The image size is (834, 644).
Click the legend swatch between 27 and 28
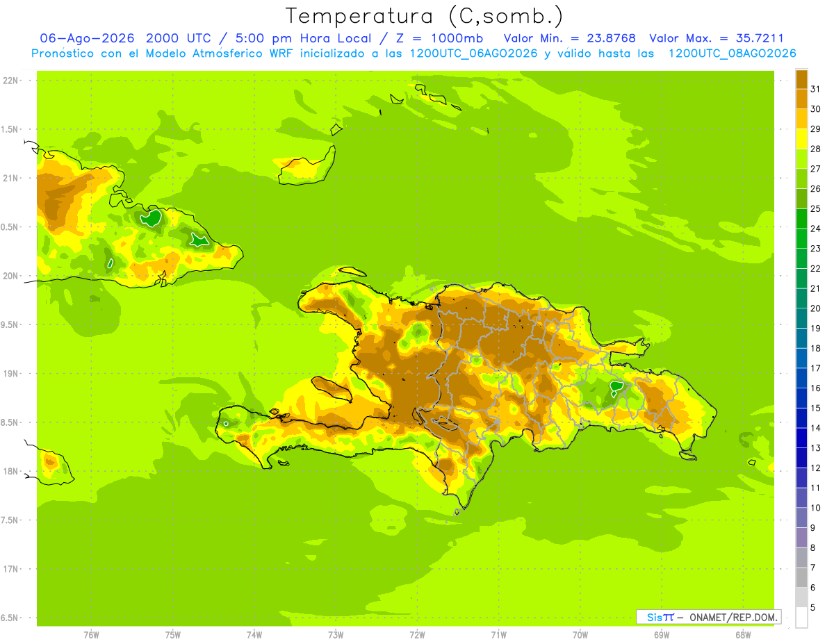point(801,158)
